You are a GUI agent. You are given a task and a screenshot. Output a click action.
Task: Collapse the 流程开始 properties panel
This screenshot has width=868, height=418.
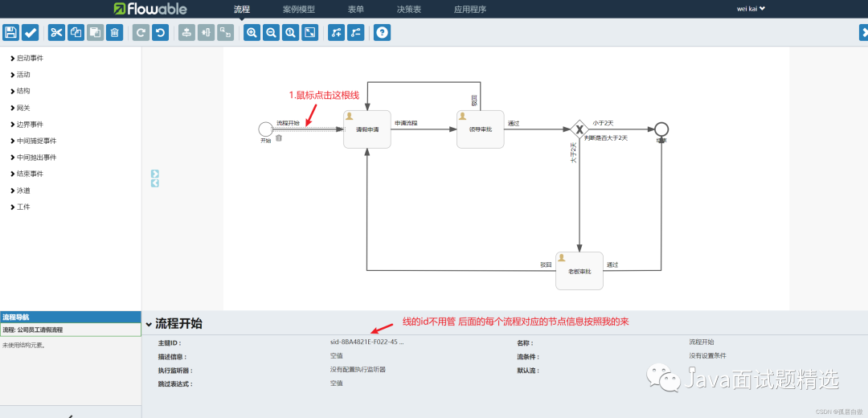(149, 324)
